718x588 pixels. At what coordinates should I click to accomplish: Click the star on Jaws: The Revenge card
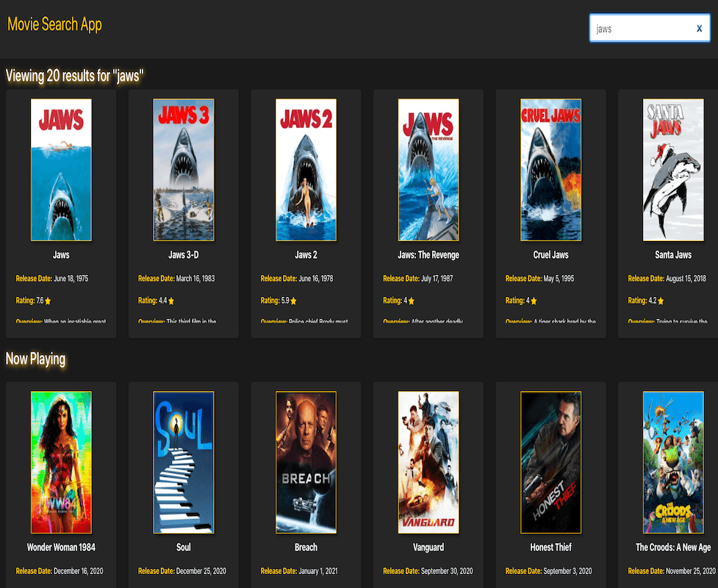point(412,301)
